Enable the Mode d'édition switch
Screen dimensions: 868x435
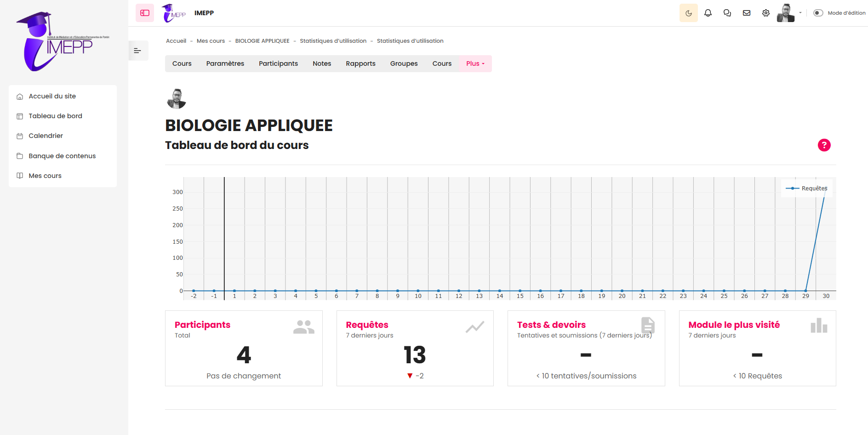pyautogui.click(x=818, y=13)
